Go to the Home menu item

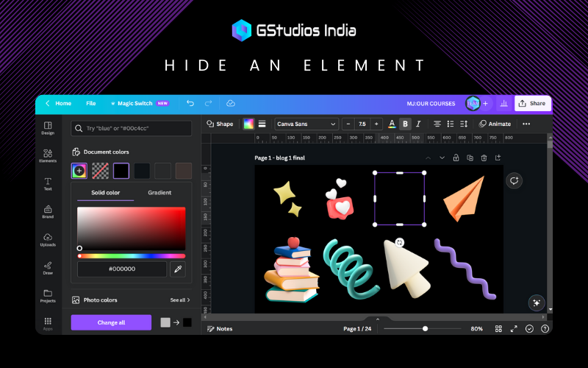tap(63, 103)
